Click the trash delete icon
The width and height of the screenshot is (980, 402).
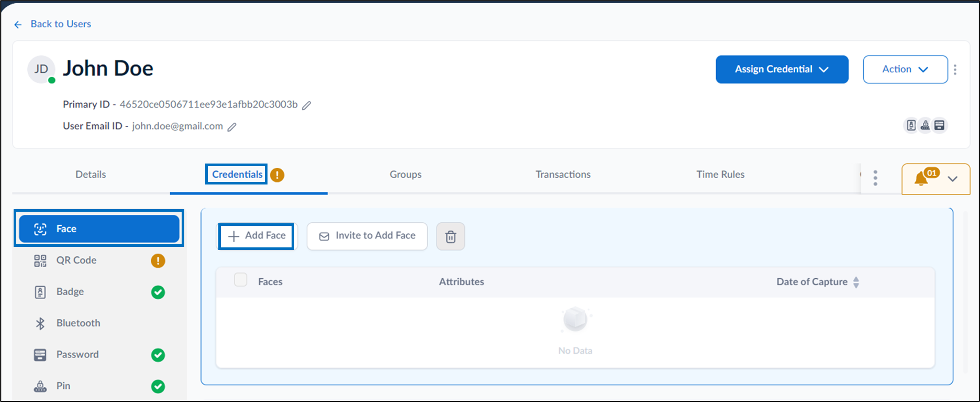coord(451,236)
